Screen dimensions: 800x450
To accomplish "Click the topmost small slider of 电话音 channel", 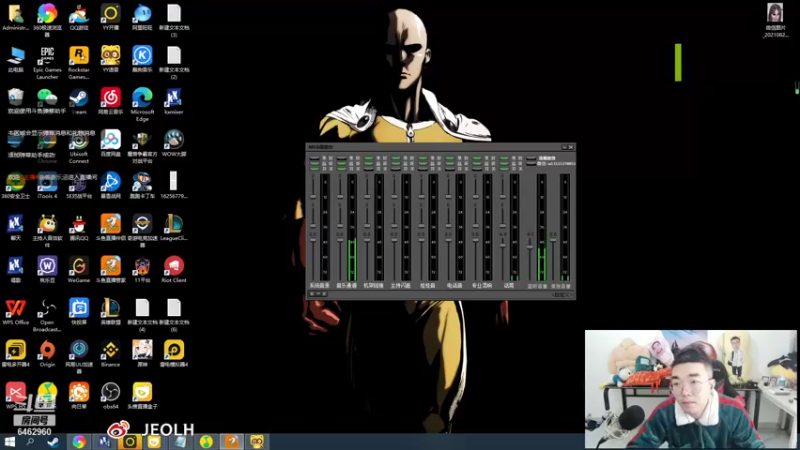I will [448, 196].
